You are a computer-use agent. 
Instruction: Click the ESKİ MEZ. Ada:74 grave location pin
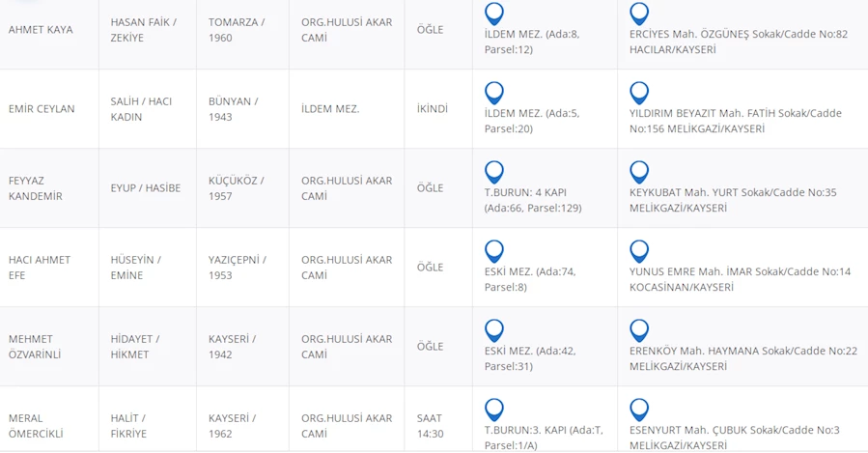494,252
